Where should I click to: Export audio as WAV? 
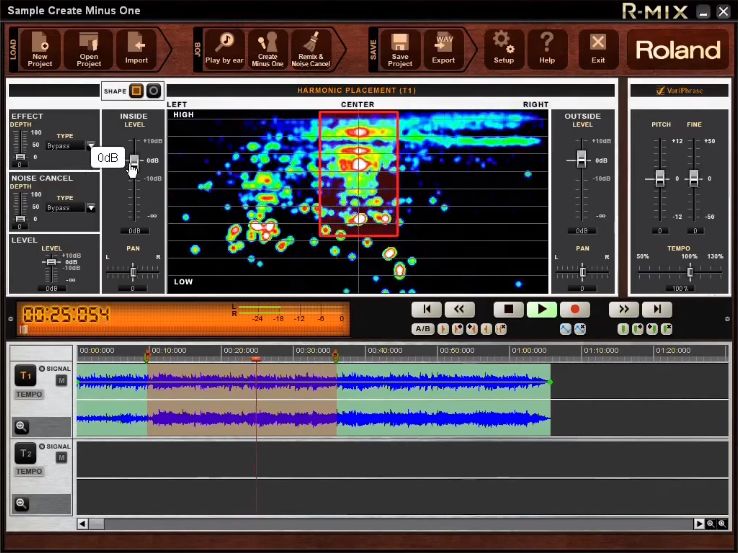pos(443,49)
